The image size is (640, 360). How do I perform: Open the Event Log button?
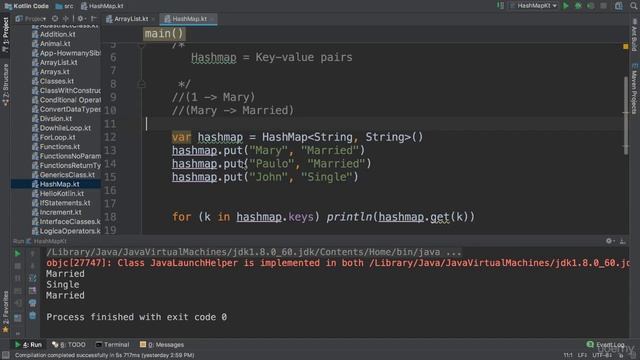(x=606, y=345)
